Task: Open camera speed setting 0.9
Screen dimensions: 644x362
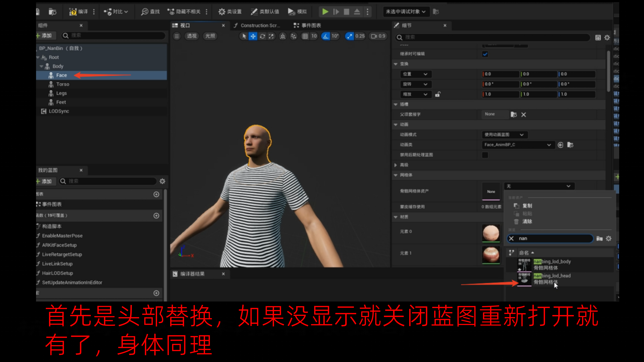Action: [378, 36]
